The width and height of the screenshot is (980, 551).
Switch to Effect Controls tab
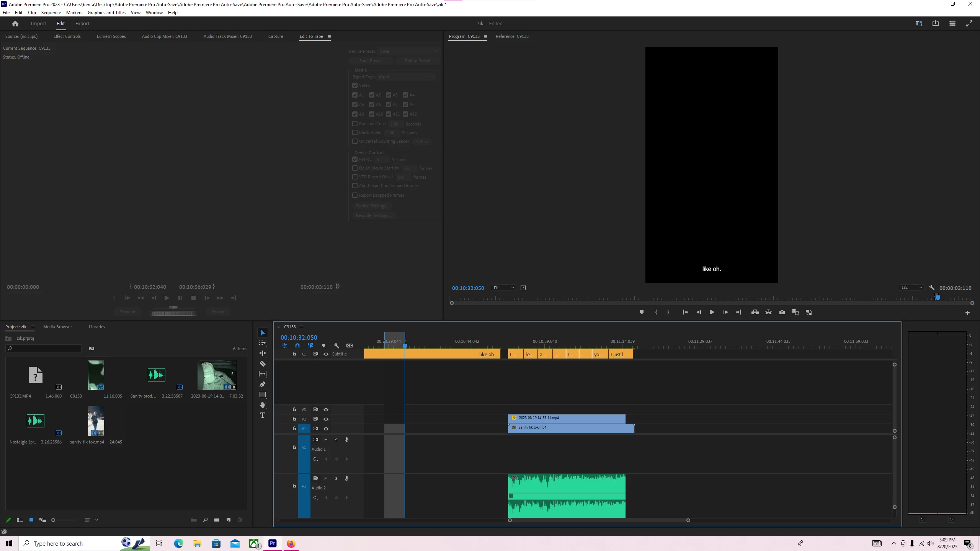tap(67, 36)
